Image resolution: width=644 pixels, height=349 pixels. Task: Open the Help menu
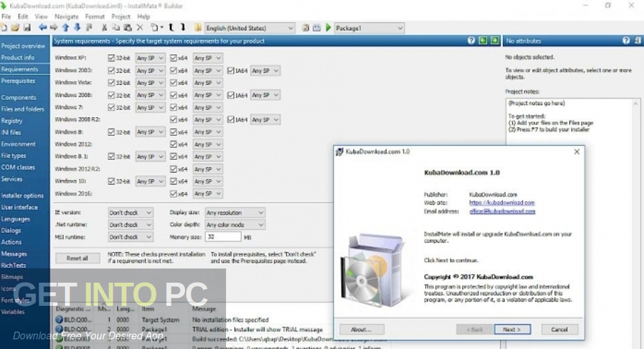144,17
